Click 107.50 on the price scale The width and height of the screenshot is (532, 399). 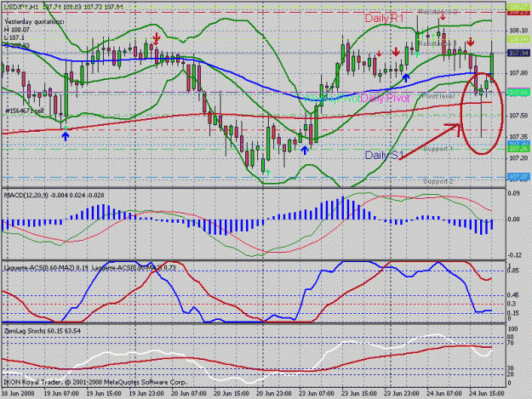point(518,116)
